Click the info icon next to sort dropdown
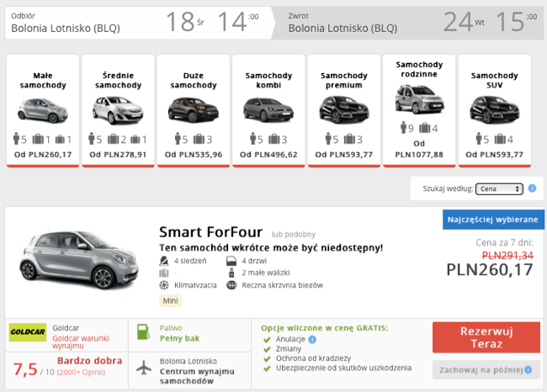Screen dimensions: 547x392 pyautogui.click(x=532, y=188)
